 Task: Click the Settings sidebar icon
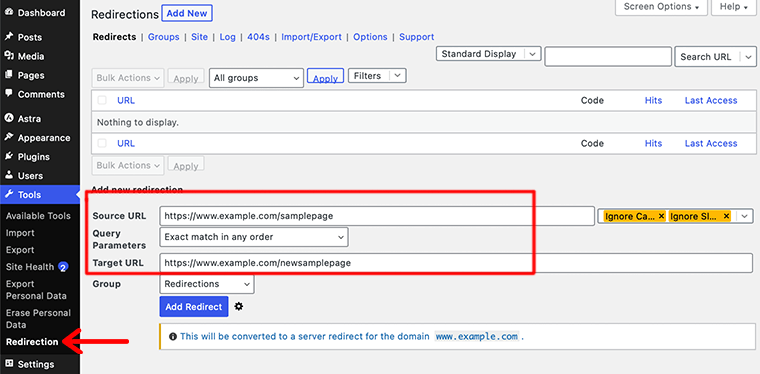pyautogui.click(x=9, y=363)
